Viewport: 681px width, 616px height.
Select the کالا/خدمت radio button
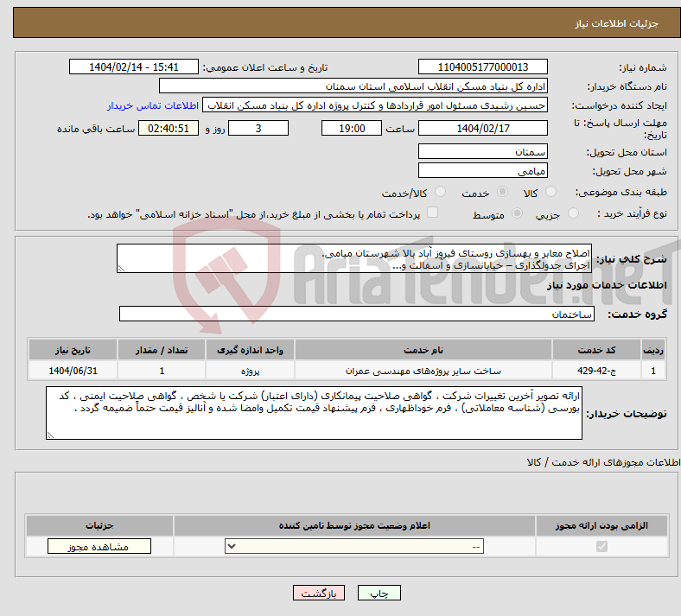(x=441, y=192)
